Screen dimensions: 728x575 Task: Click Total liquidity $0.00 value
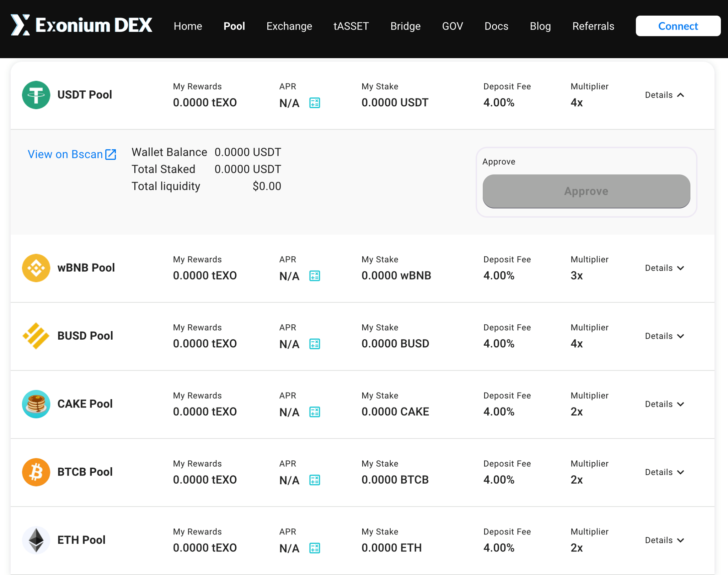(267, 186)
